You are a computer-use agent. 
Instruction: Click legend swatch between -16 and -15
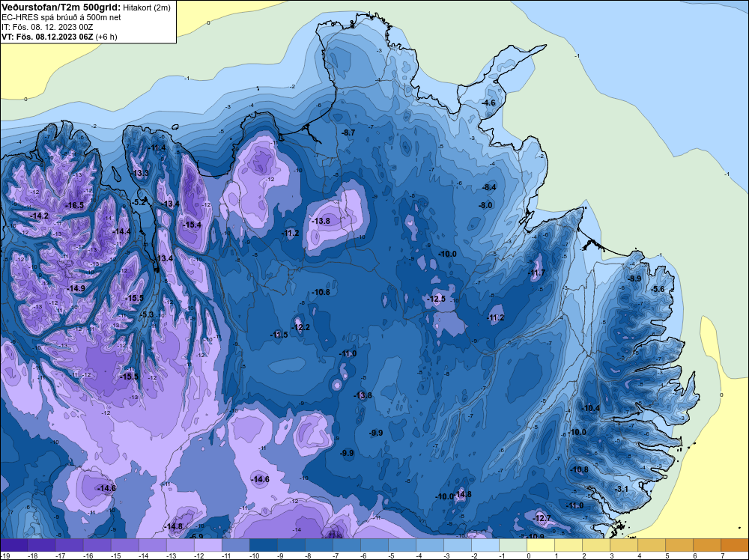(97, 545)
